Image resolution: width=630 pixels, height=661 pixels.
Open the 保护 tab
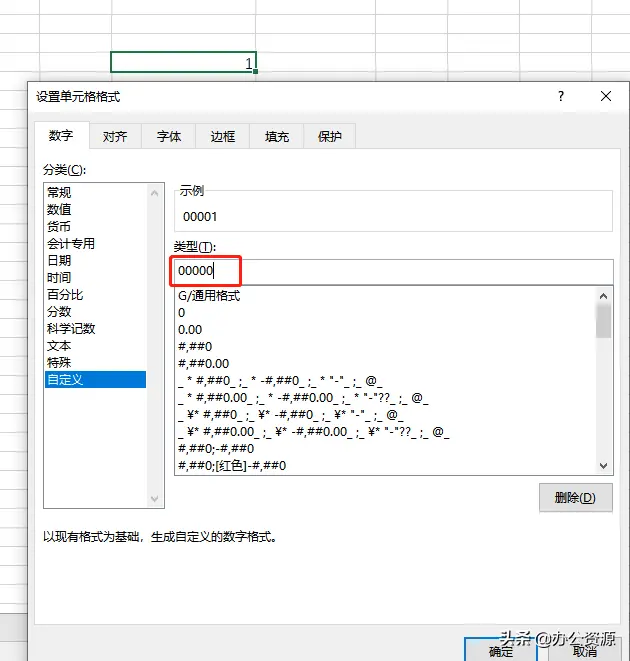pyautogui.click(x=330, y=136)
